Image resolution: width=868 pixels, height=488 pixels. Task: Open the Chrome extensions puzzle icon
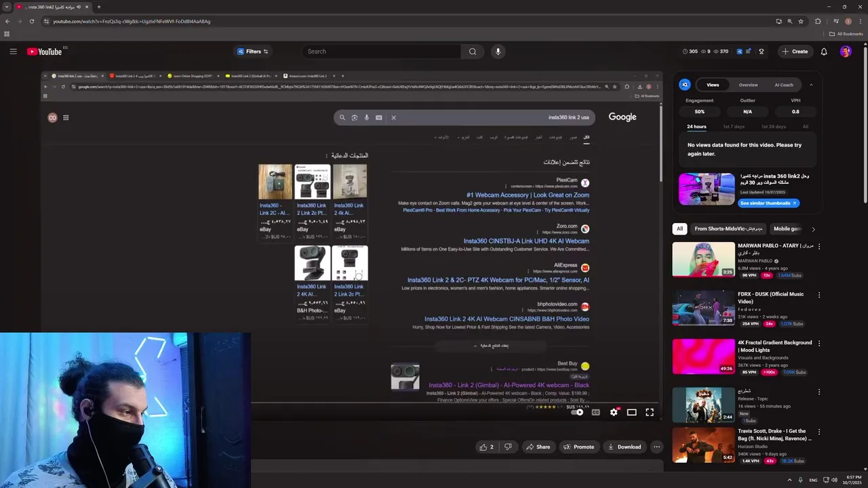818,21
